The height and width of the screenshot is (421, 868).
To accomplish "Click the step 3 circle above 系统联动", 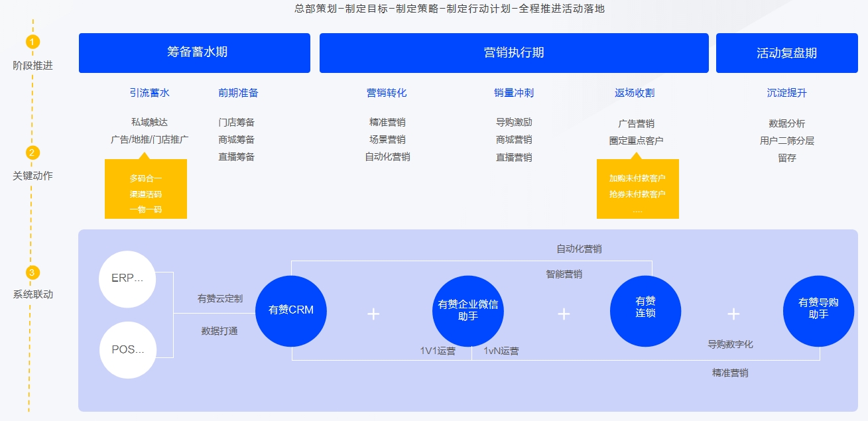I will 32,272.
